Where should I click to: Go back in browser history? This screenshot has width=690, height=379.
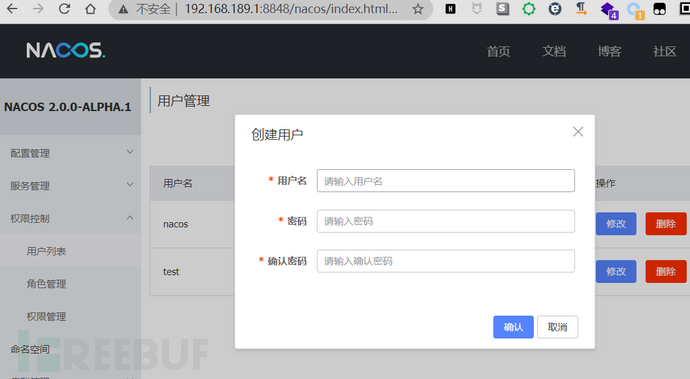tap(12, 9)
